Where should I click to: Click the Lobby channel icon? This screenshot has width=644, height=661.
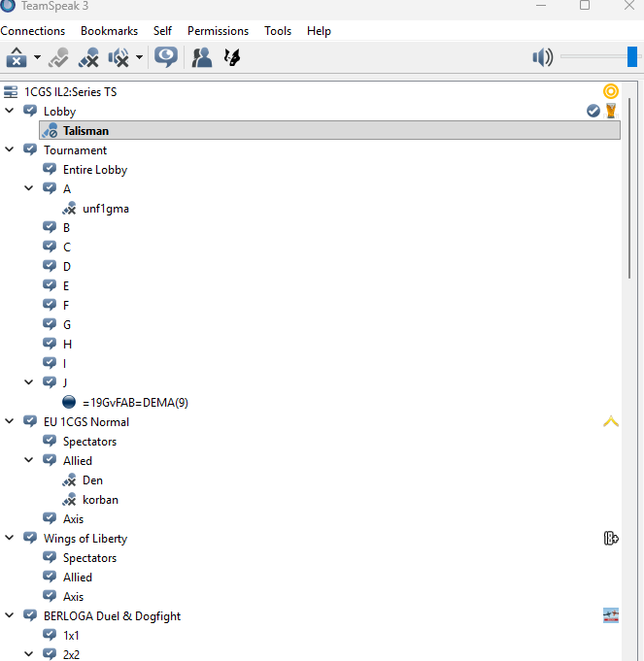point(30,111)
